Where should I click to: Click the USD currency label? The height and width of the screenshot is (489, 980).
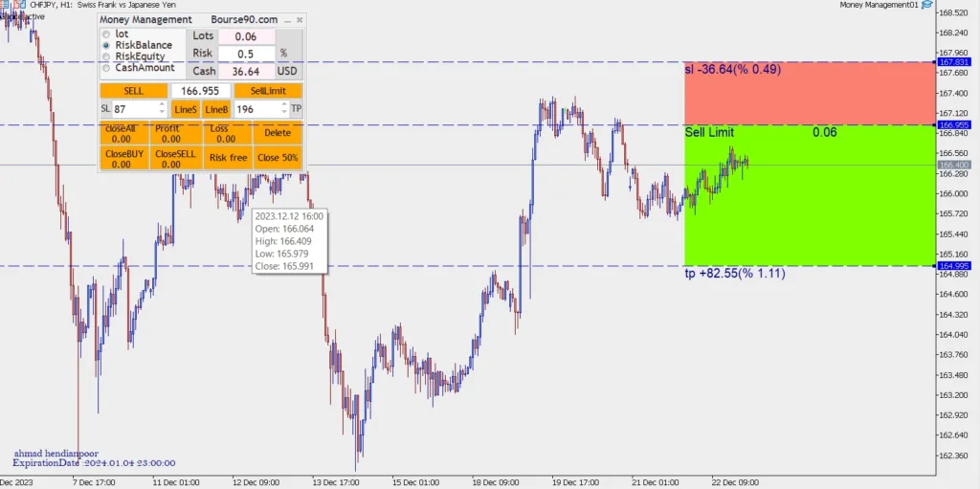pyautogui.click(x=287, y=71)
